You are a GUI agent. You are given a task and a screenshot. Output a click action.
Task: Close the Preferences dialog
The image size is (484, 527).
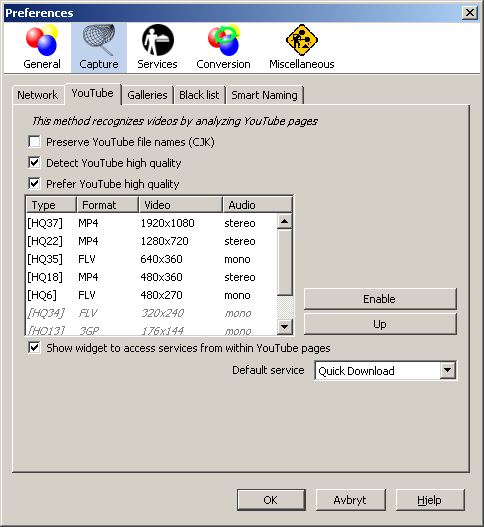tap(470, 13)
